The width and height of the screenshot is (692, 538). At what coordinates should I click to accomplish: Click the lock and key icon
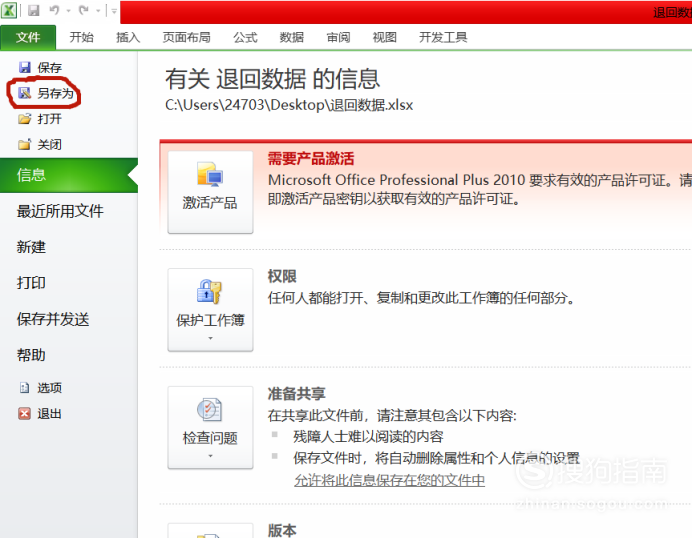coord(209,291)
